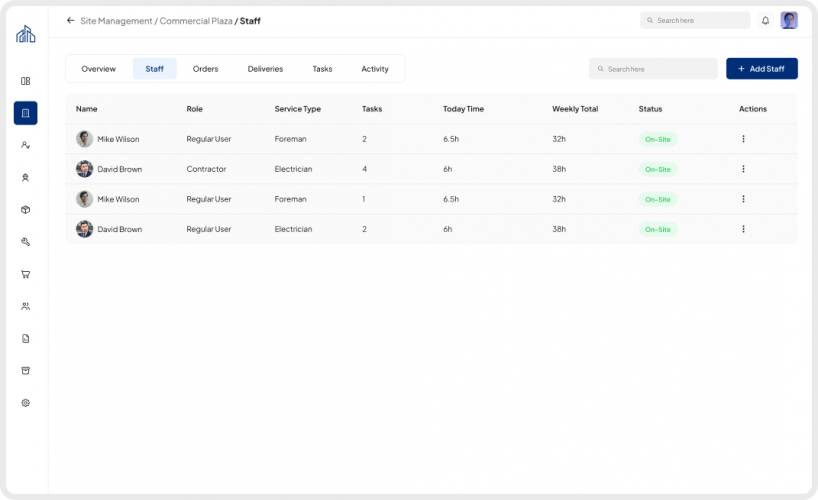Click the Tasks column header in table
This screenshot has width=818, height=500.
tap(372, 109)
